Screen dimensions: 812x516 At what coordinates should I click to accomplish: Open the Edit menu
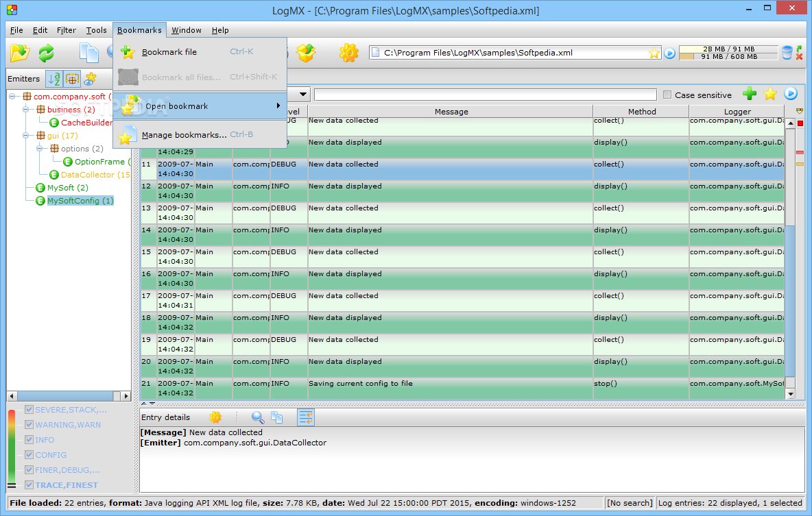click(40, 30)
